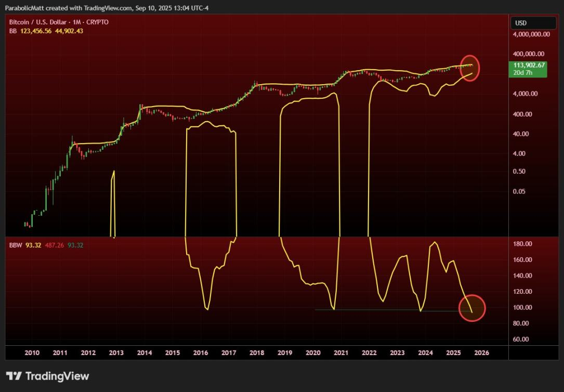Click the green 113,902.67 current price label

[529, 65]
